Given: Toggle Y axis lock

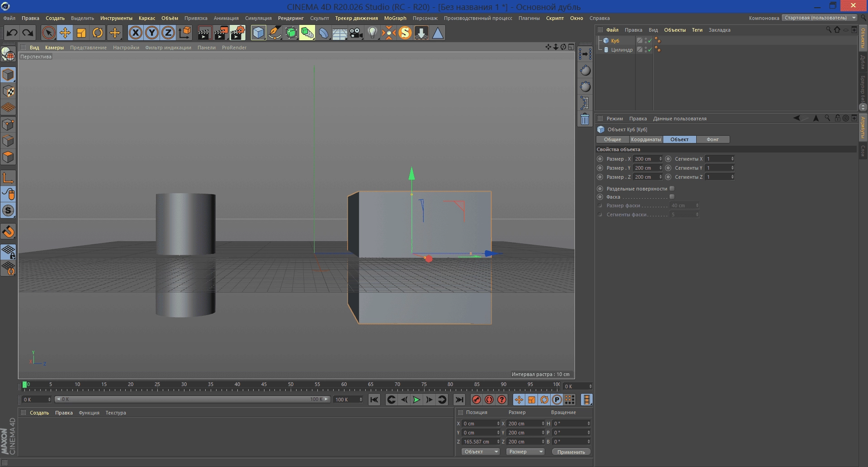Looking at the screenshot, I should 152,33.
